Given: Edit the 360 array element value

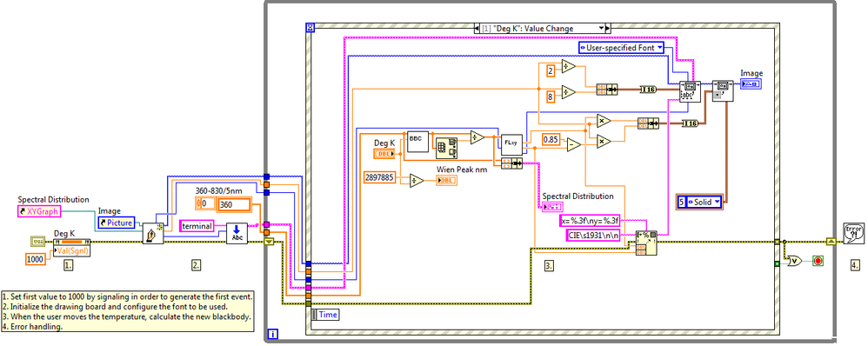Looking at the screenshot, I should [234, 205].
